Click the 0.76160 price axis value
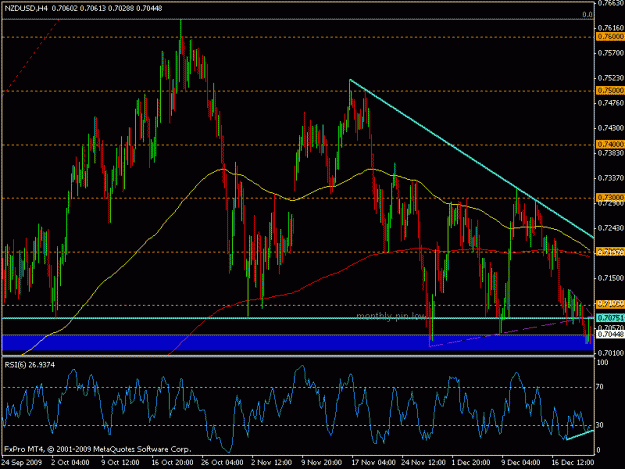625x469 pixels. pos(610,28)
